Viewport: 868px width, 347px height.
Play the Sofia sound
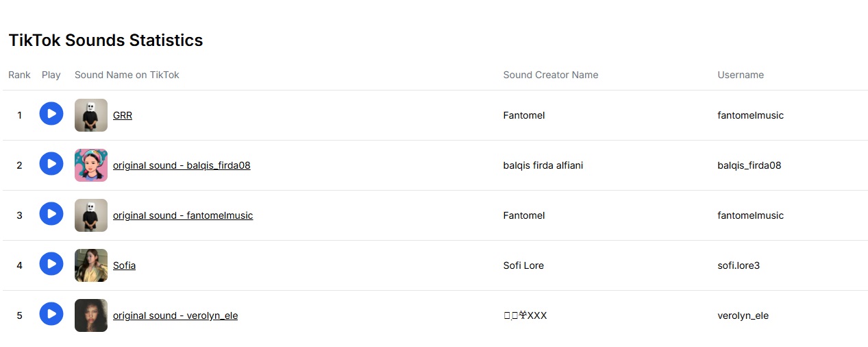[x=51, y=264]
